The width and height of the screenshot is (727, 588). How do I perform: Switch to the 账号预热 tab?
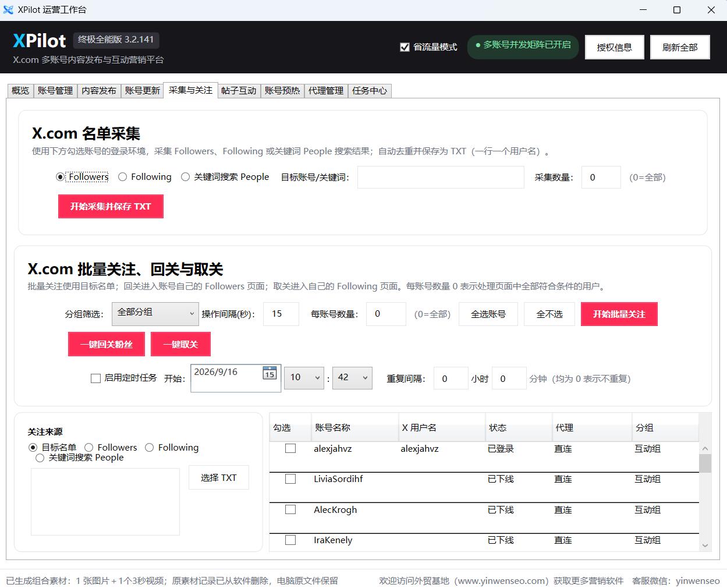pyautogui.click(x=282, y=91)
